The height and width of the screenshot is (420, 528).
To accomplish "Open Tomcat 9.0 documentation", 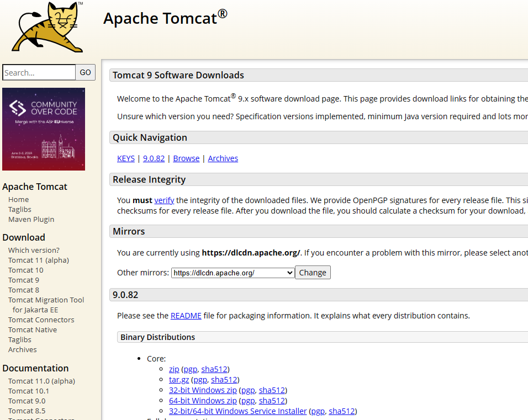I will 27,401.
